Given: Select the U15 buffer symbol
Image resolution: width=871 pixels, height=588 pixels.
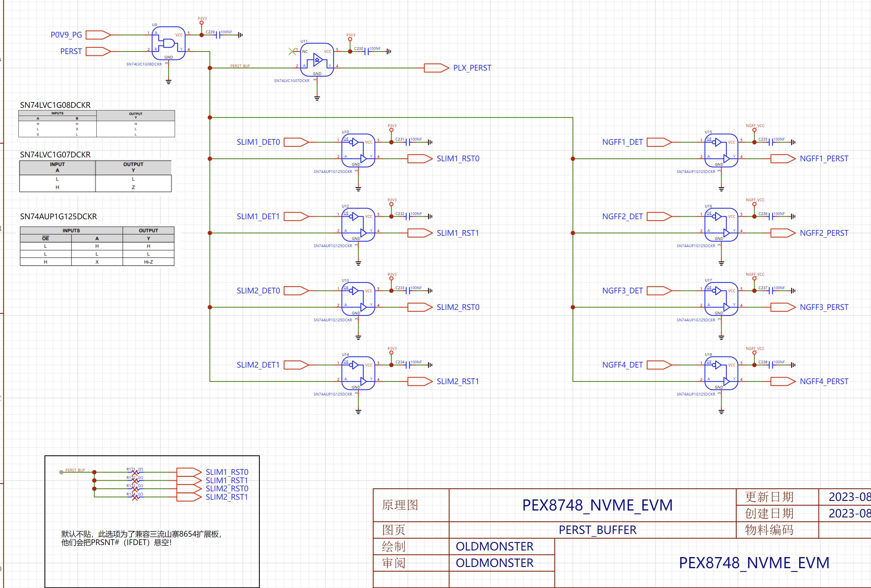Looking at the screenshot, I should [x=721, y=150].
